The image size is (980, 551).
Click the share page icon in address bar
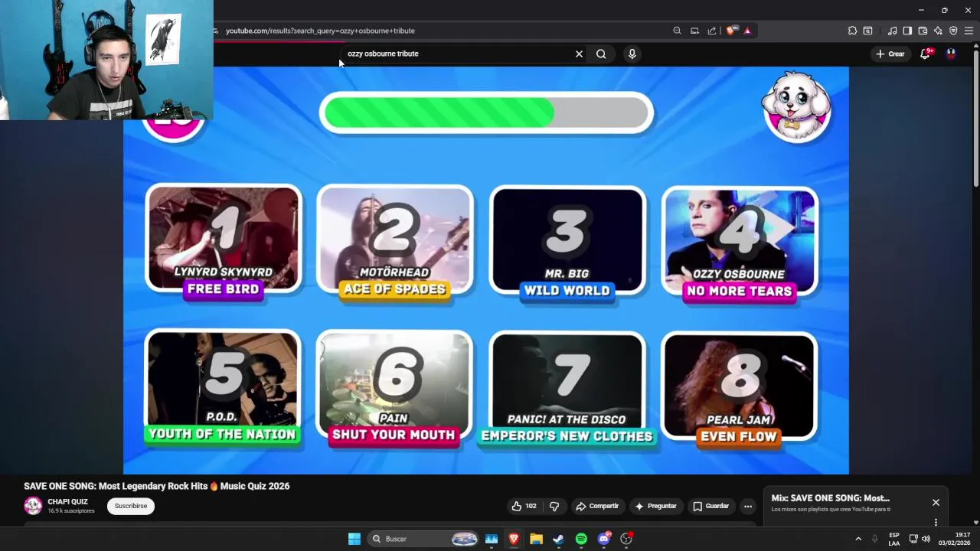[712, 31]
